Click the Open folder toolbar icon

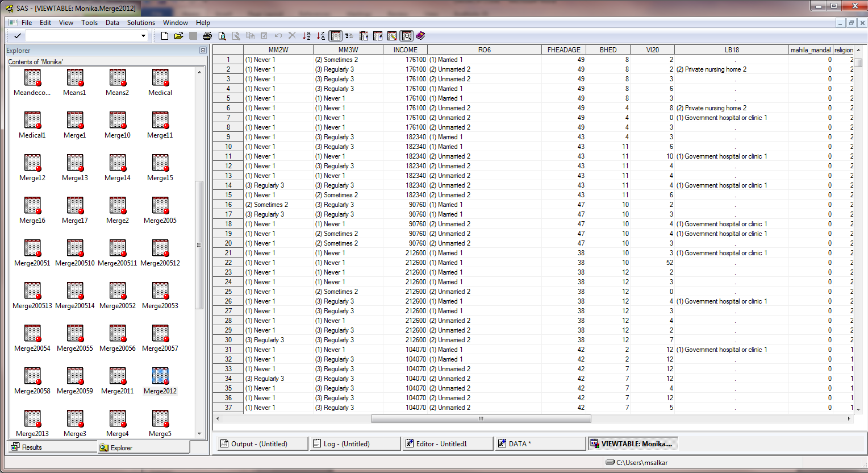pyautogui.click(x=179, y=36)
